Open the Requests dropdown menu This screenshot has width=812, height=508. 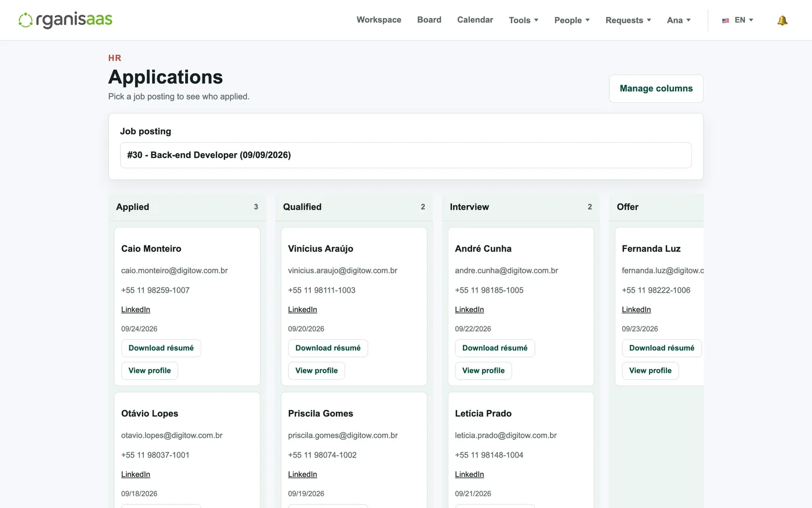pos(628,20)
